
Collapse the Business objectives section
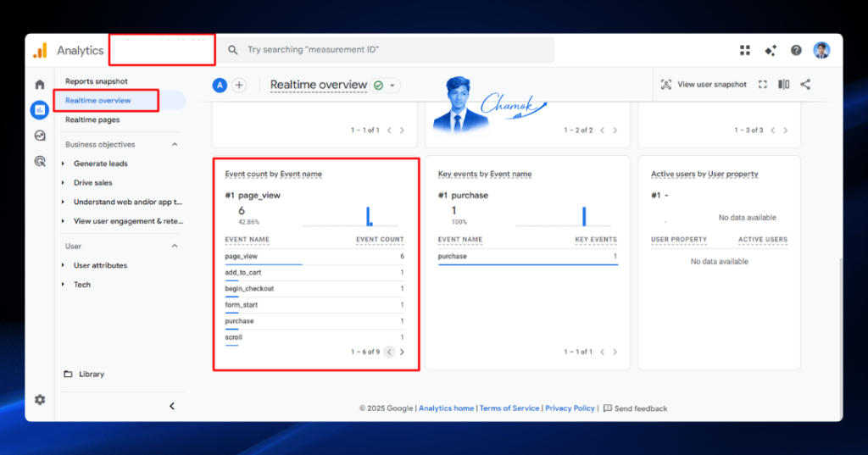click(175, 145)
